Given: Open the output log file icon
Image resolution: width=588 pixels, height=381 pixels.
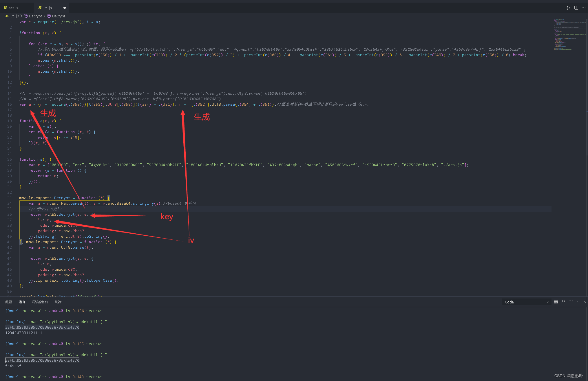Looking at the screenshot, I should (x=571, y=302).
